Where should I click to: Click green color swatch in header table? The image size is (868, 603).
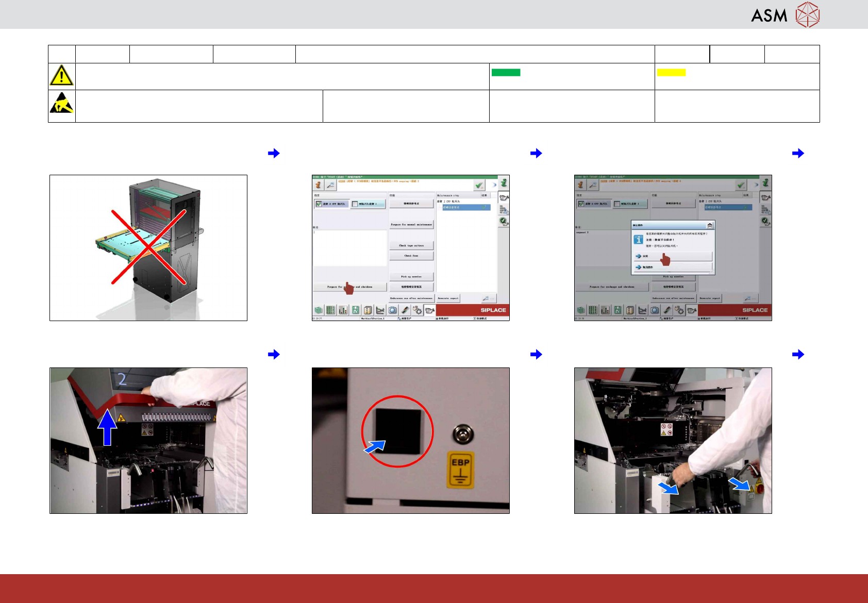coord(506,73)
